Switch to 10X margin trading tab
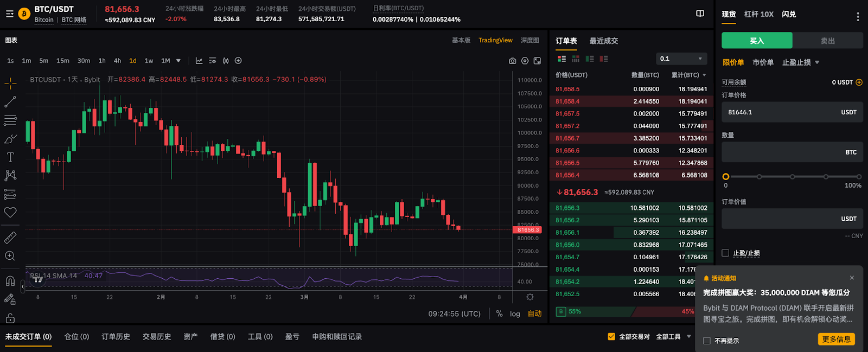Image resolution: width=868 pixels, height=352 pixels. coord(759,14)
